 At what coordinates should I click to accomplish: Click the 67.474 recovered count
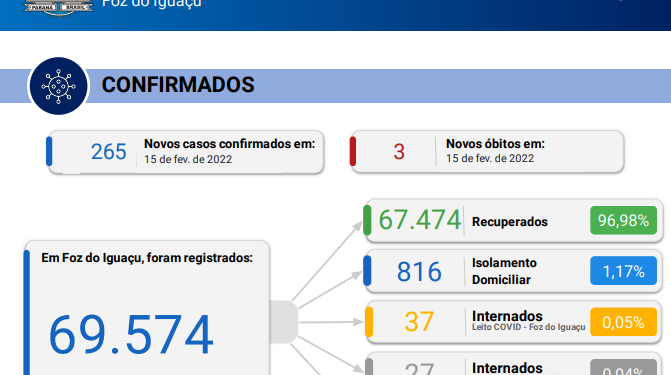419,220
